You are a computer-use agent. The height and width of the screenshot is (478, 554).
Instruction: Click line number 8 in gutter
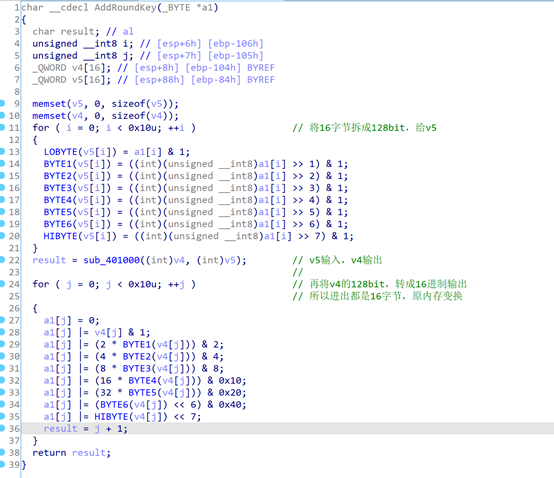17,92
